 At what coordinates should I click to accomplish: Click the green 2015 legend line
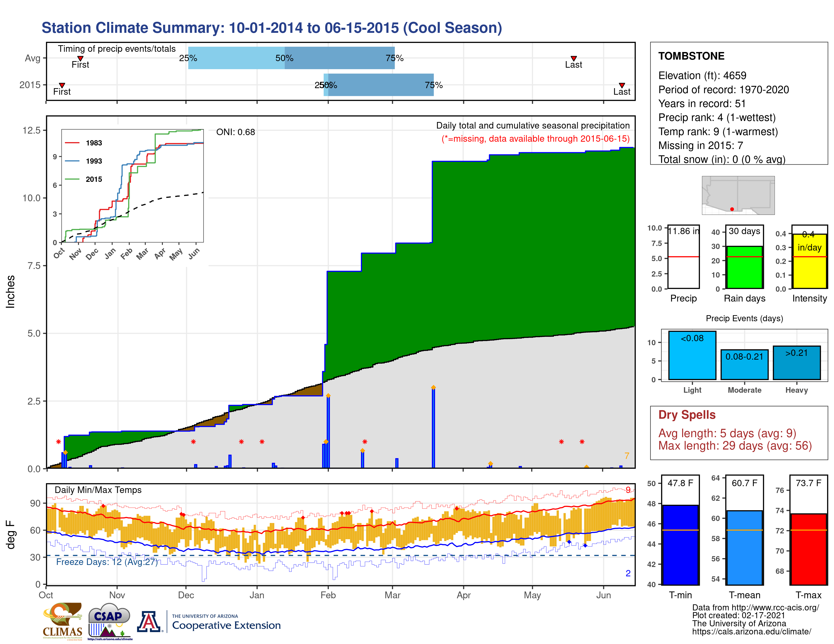click(x=72, y=179)
